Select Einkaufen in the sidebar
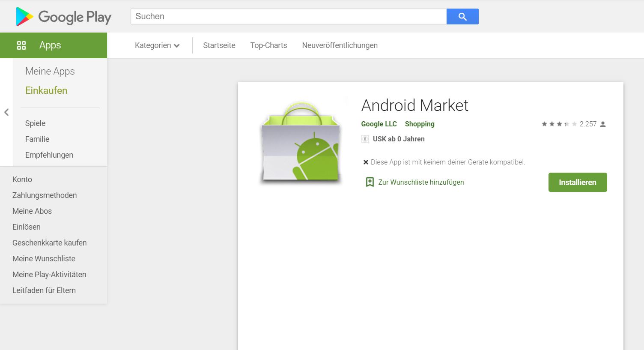The image size is (644, 350). pos(46,90)
